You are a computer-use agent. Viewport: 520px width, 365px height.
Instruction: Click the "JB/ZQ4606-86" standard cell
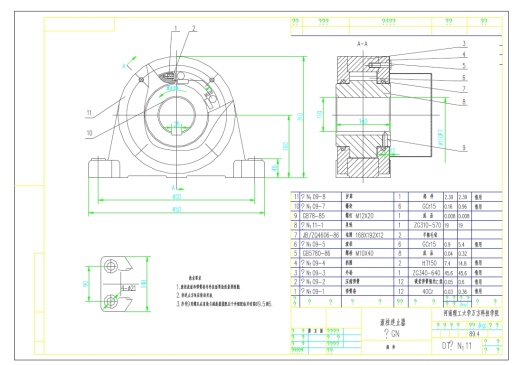[x=321, y=235]
